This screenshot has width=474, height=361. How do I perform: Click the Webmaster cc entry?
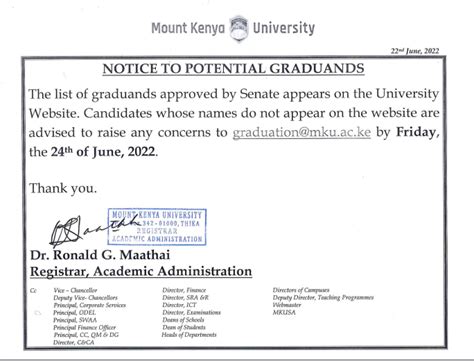pos(287,305)
